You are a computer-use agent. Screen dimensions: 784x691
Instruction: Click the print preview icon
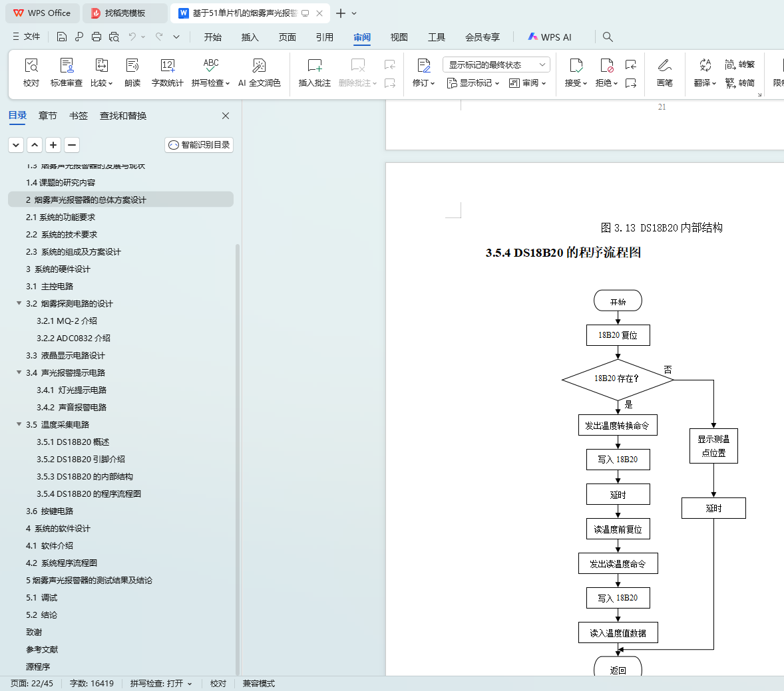point(114,37)
